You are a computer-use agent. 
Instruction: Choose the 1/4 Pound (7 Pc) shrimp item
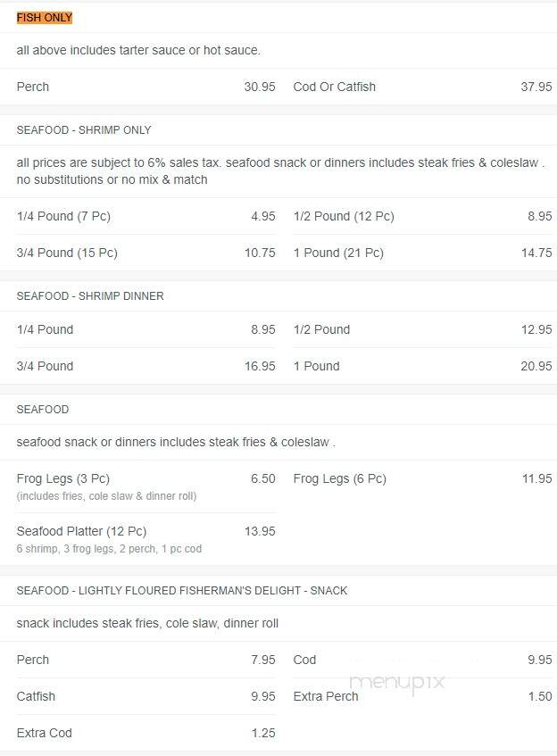tap(145, 216)
